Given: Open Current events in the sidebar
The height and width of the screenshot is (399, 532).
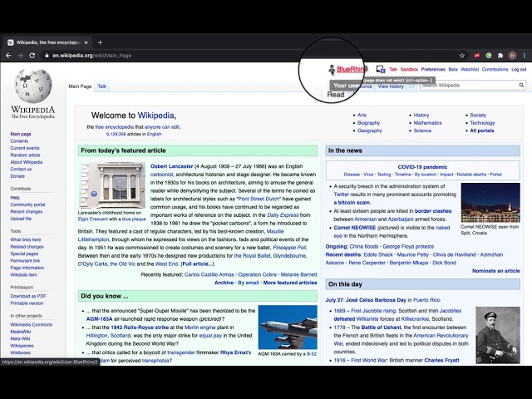Looking at the screenshot, I should coord(25,148).
